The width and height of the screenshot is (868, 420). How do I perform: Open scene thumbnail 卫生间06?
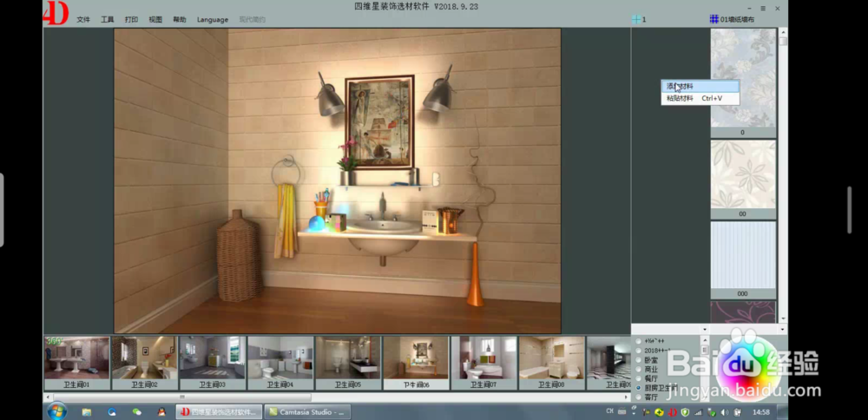point(416,363)
